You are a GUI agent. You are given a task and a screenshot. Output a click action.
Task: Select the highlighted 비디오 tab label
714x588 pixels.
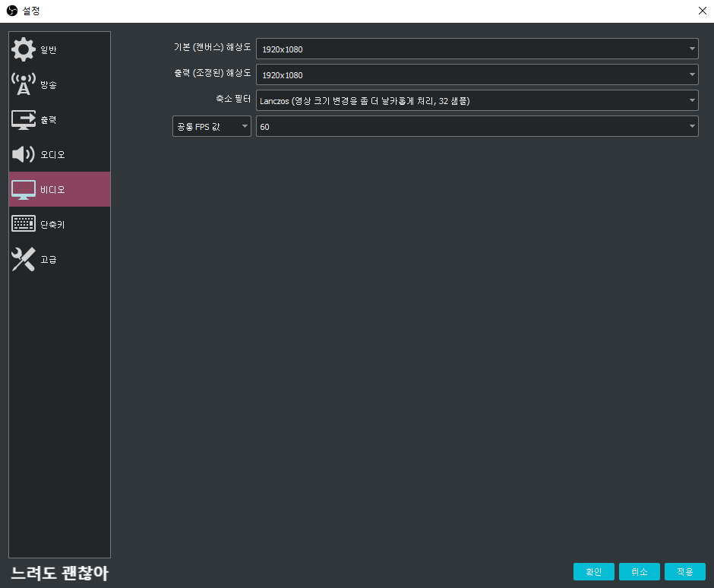(52, 189)
